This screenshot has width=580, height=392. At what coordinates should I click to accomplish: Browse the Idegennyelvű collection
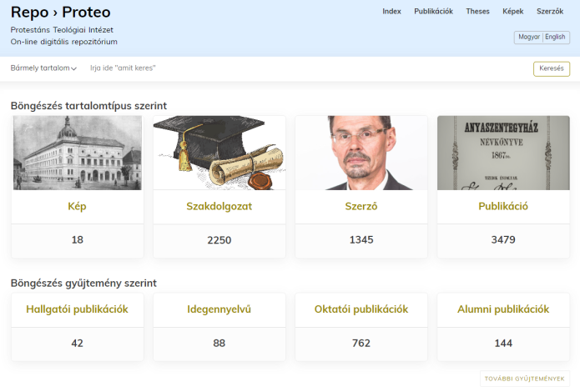(x=219, y=309)
